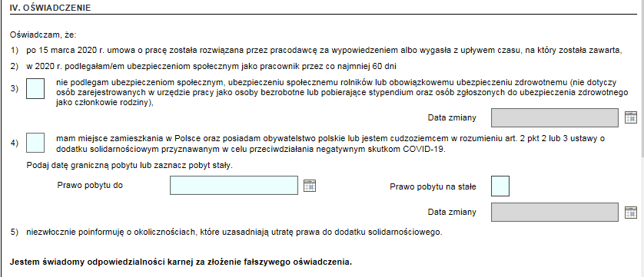Click the Prawo pobytu do label
Screen dimensions: 644x277
point(90,185)
